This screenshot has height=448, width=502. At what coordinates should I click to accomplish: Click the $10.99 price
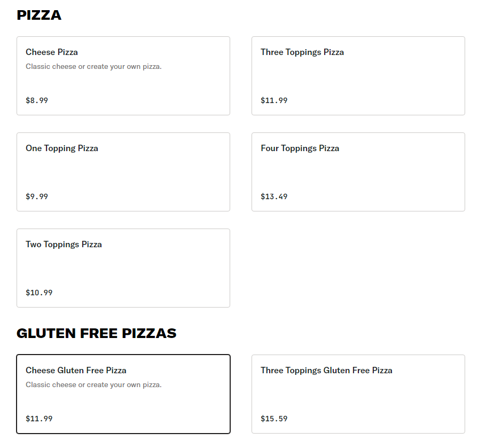point(39,293)
